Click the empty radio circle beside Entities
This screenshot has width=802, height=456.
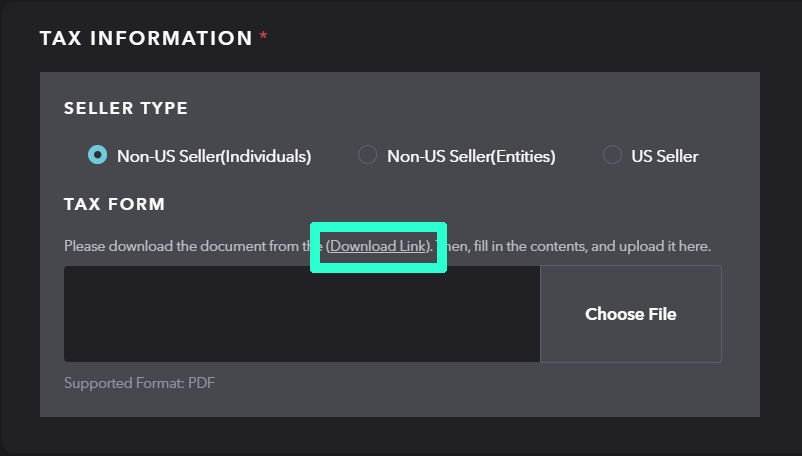point(367,155)
